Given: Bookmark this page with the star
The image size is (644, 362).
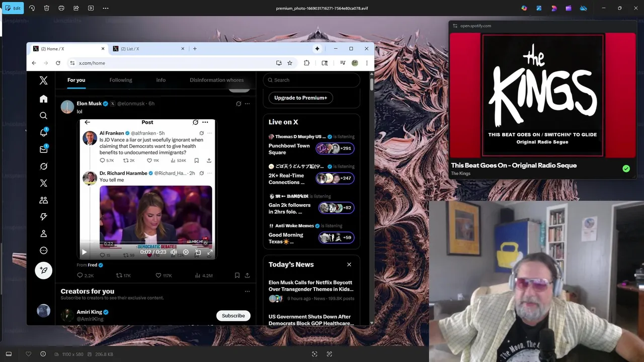Looking at the screenshot, I should pos(290,63).
